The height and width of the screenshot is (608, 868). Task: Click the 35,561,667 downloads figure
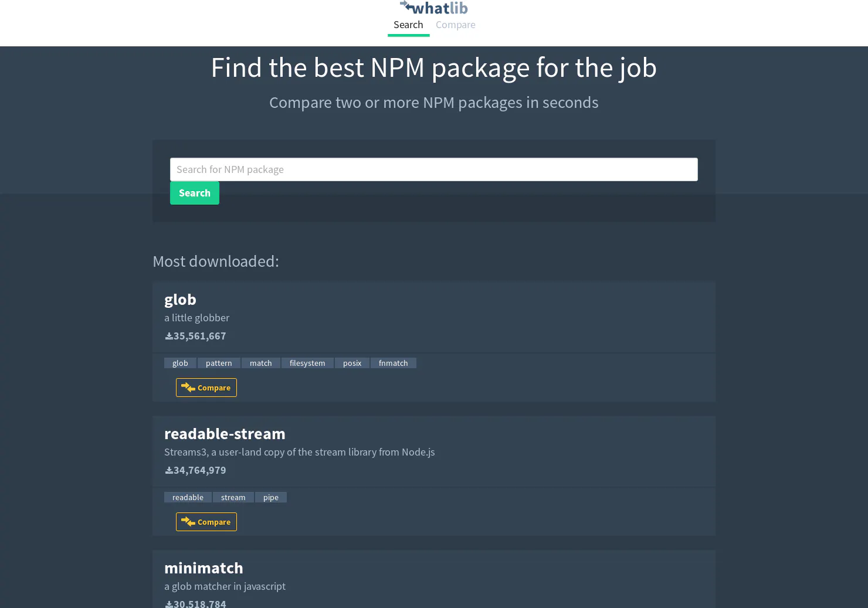pyautogui.click(x=199, y=336)
